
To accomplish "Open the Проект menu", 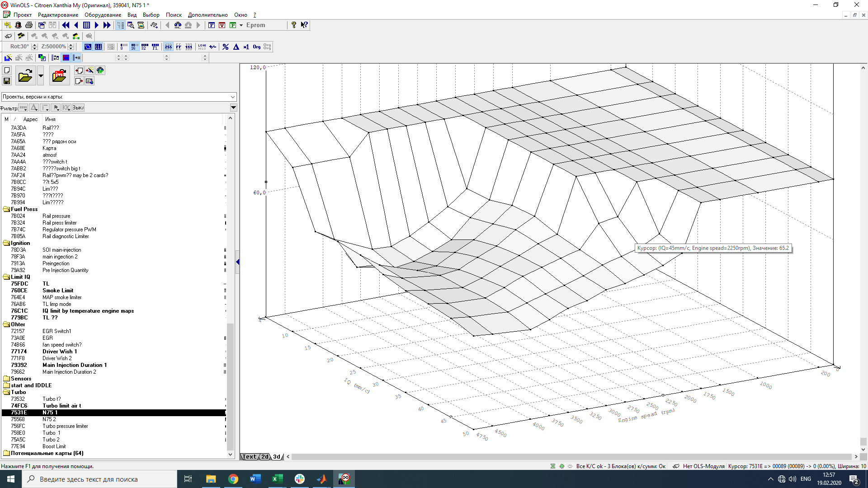I will tap(23, 15).
